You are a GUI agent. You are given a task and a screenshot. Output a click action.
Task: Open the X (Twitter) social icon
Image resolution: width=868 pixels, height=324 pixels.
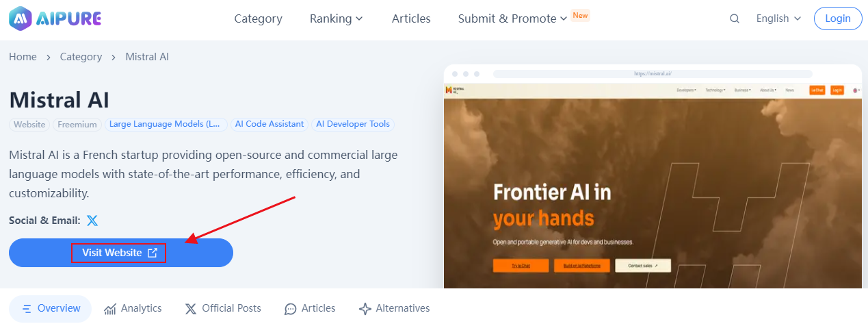tap(92, 221)
